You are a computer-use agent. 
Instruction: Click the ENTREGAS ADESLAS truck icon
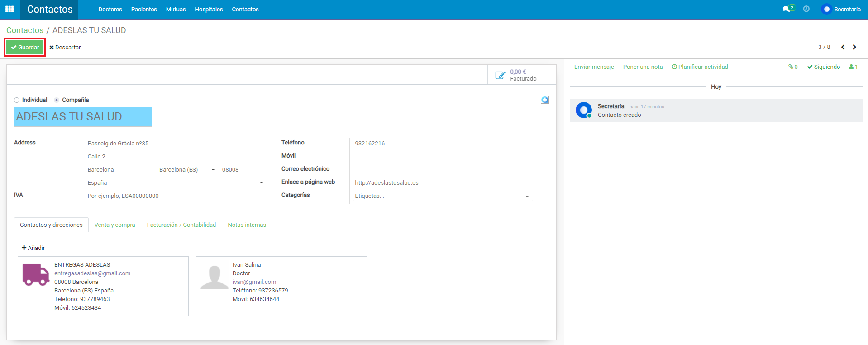point(36,274)
